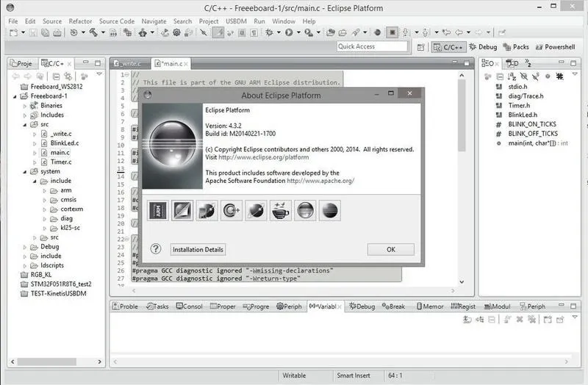This screenshot has height=385, width=588.
Task: Click Smart Insert in the status bar
Action: 354,375
